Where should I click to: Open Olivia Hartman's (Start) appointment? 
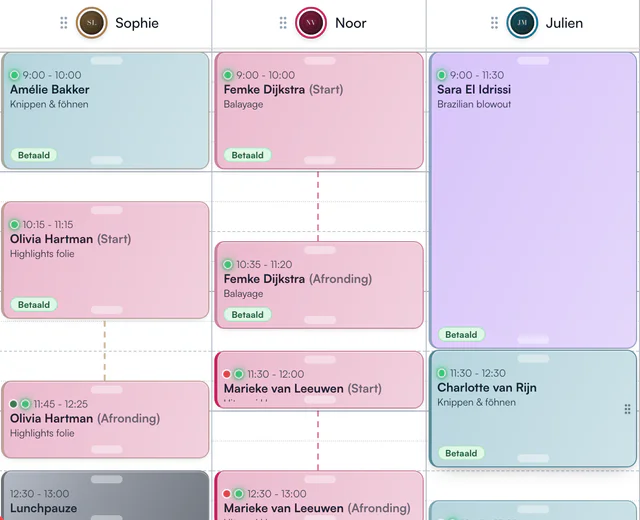105,260
